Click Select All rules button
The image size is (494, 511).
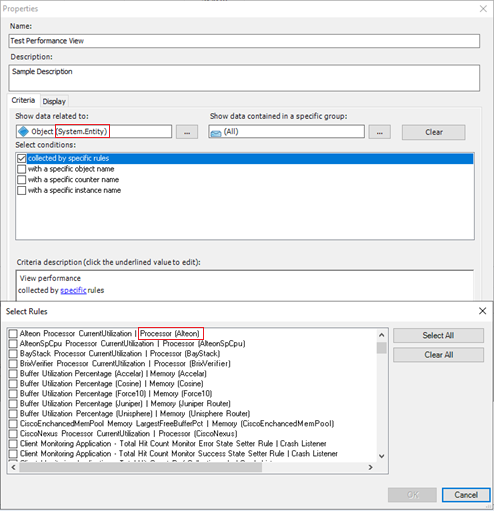pos(438,335)
